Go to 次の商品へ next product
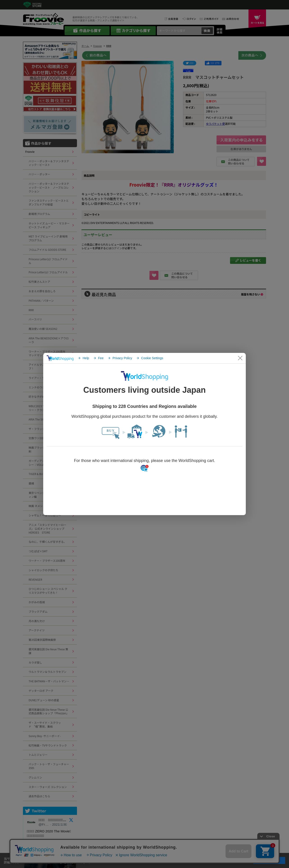The image size is (289, 868). tap(252, 55)
